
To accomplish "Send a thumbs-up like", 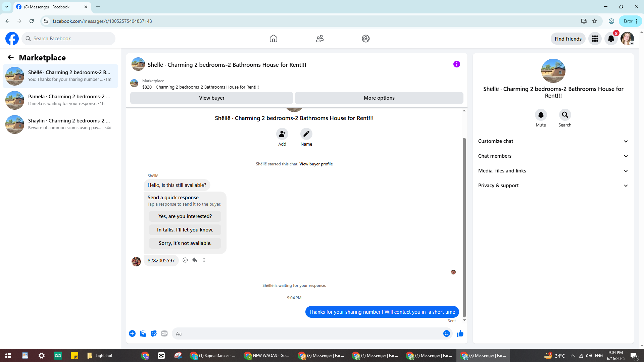I will (460, 333).
